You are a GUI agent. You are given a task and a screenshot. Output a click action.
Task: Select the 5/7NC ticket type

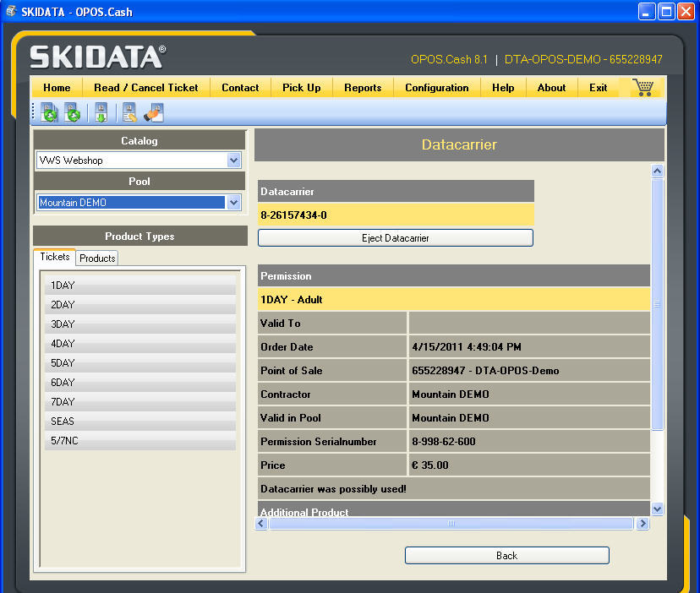click(139, 441)
